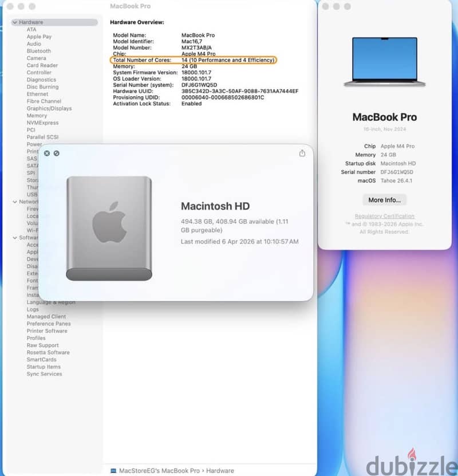Viewport: 458px width, 476px height.
Task: Select Fibre Channel in the sidebar
Action: tap(44, 101)
